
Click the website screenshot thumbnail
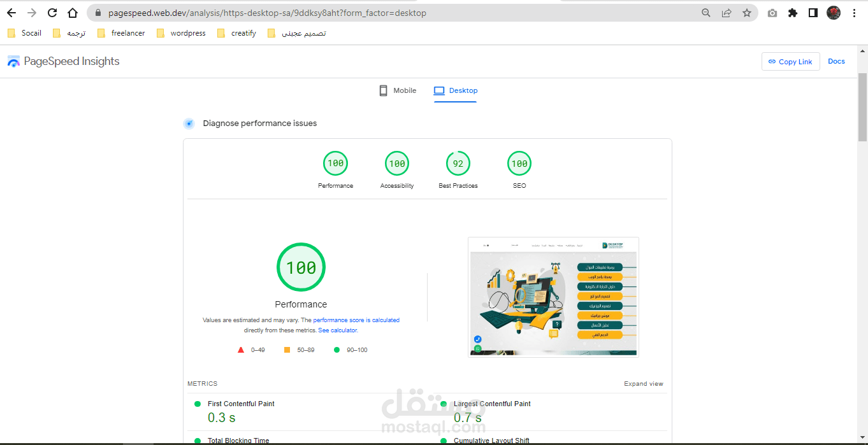click(x=553, y=297)
